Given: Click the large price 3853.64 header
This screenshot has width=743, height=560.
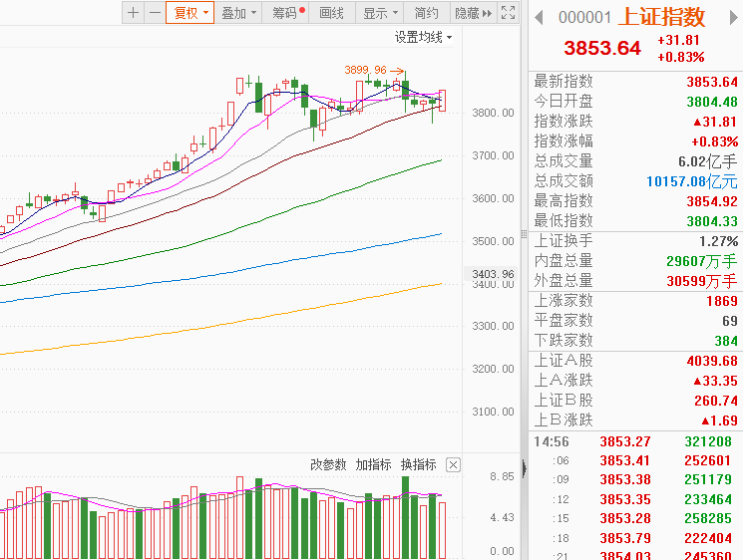Looking at the screenshot, I should click(601, 48).
